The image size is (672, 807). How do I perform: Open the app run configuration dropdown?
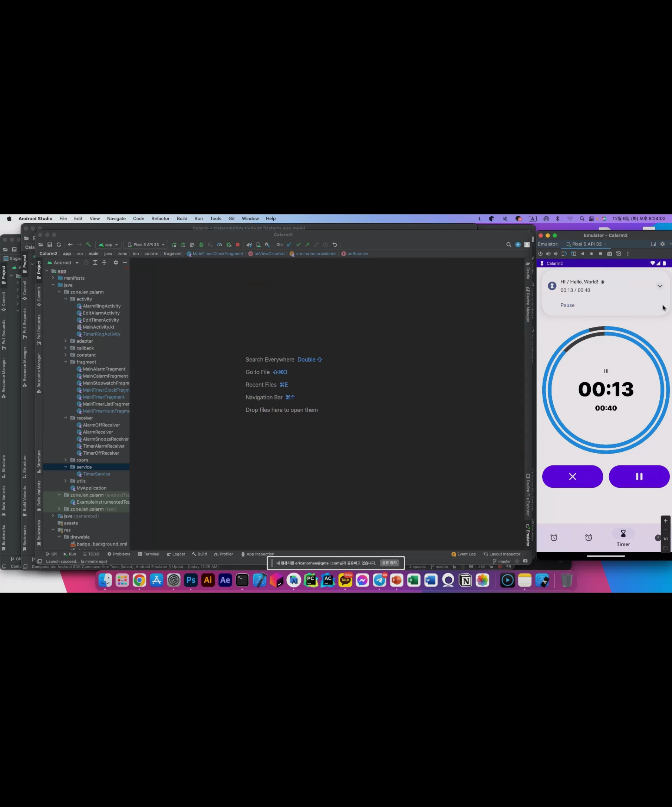point(108,244)
